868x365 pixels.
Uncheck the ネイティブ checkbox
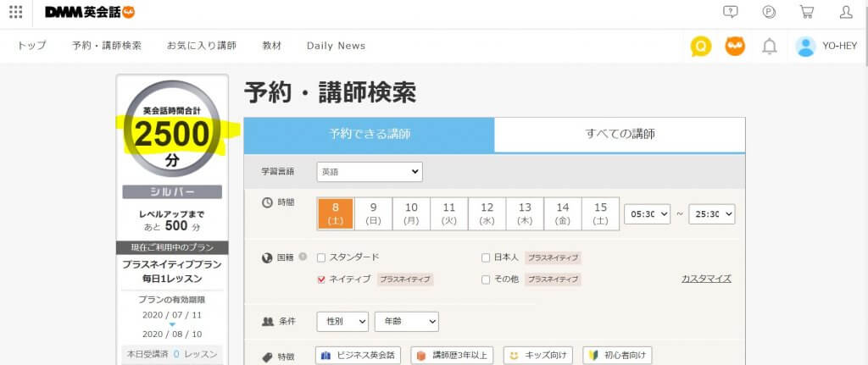coord(321,279)
